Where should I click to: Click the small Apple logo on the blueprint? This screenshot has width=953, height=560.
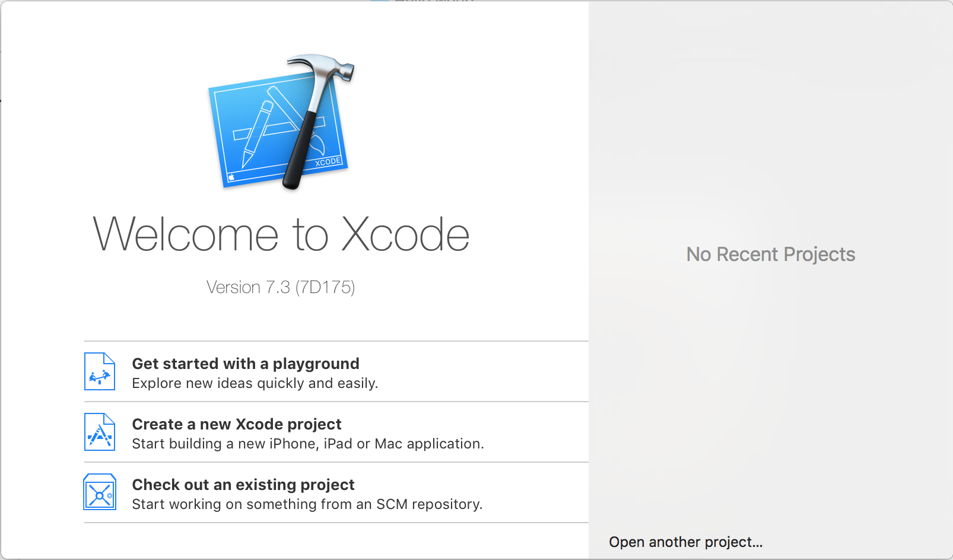pyautogui.click(x=231, y=177)
